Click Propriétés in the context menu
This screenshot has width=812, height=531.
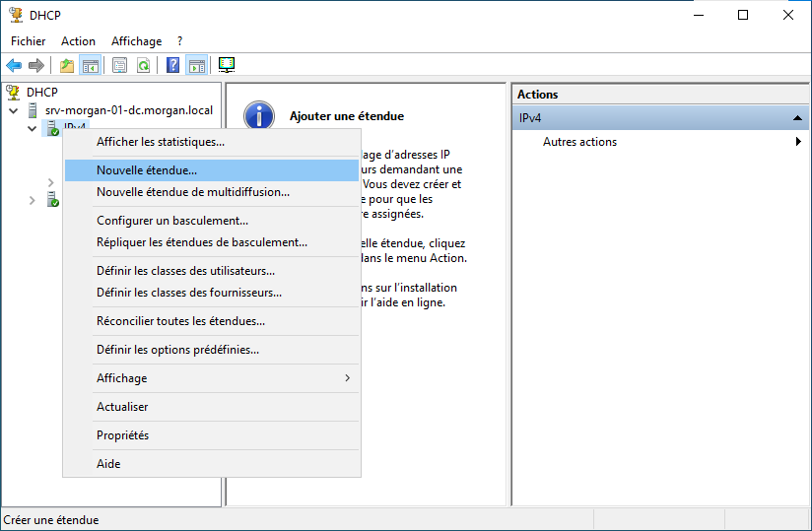point(122,435)
